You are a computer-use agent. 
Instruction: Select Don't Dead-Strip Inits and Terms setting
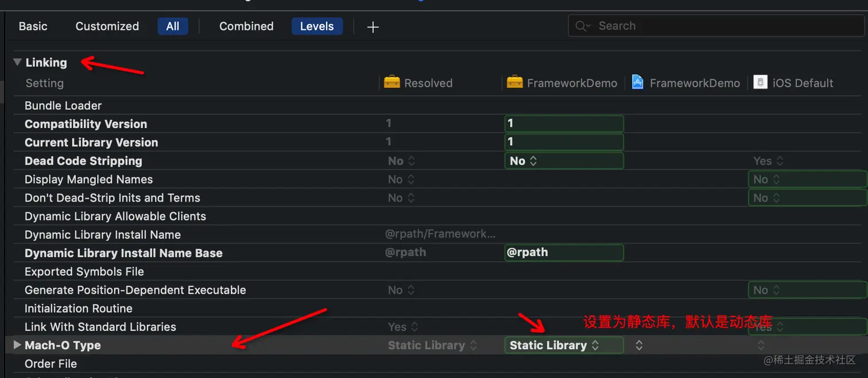coord(113,198)
